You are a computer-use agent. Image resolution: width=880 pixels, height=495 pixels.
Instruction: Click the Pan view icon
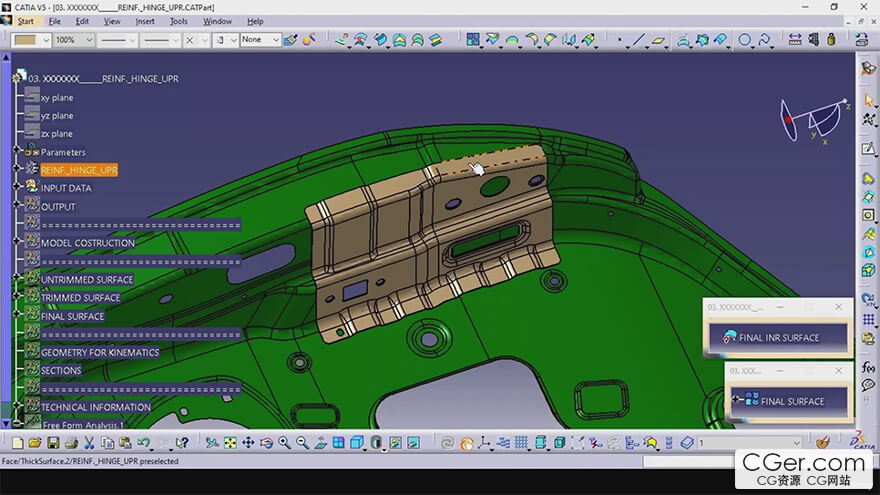click(248, 443)
